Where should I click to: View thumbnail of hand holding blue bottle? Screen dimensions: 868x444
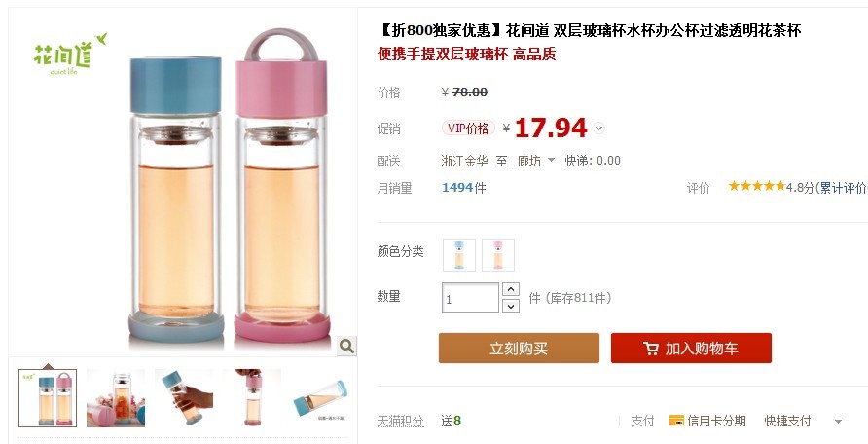pos(184,398)
